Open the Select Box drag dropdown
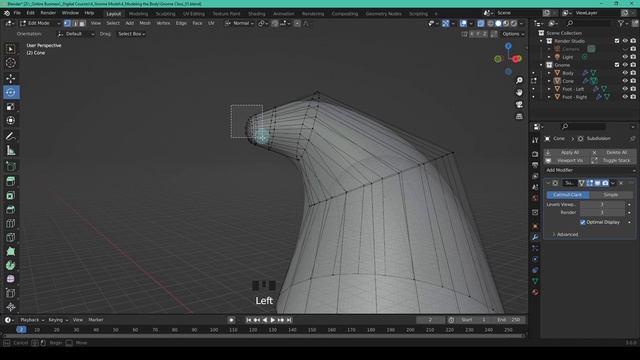Image resolution: width=640 pixels, height=360 pixels. click(x=131, y=34)
